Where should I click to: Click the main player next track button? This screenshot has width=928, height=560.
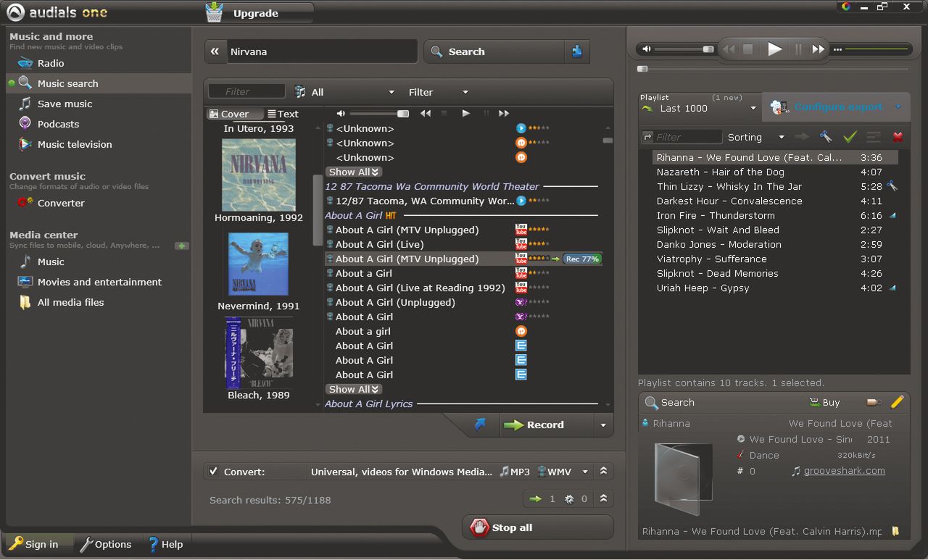point(819,49)
